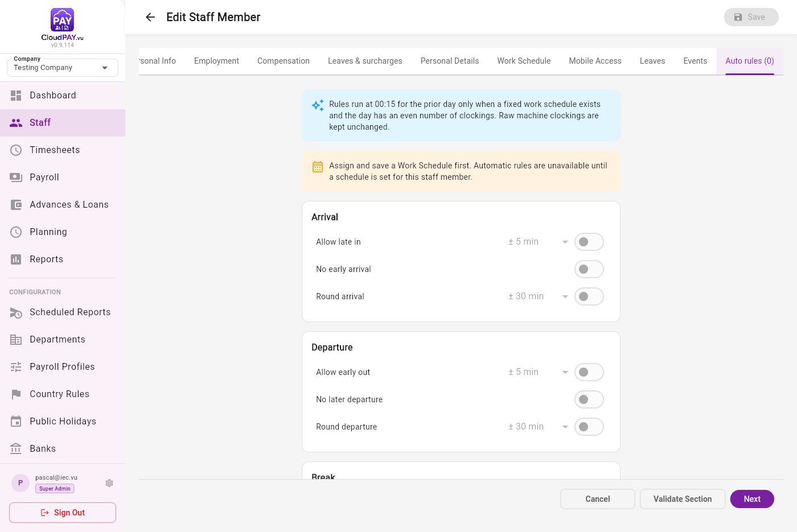This screenshot has height=532, width=797.
Task: Enable the Round departure switch
Action: point(589,427)
